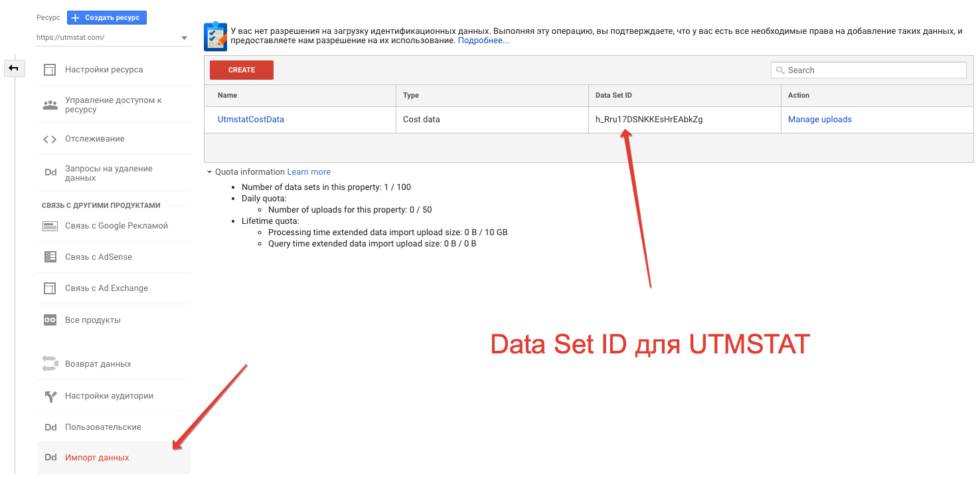Screen dimensions: 980x479
Task: Open Manage uploads for UtmstatCostData
Action: (x=819, y=119)
